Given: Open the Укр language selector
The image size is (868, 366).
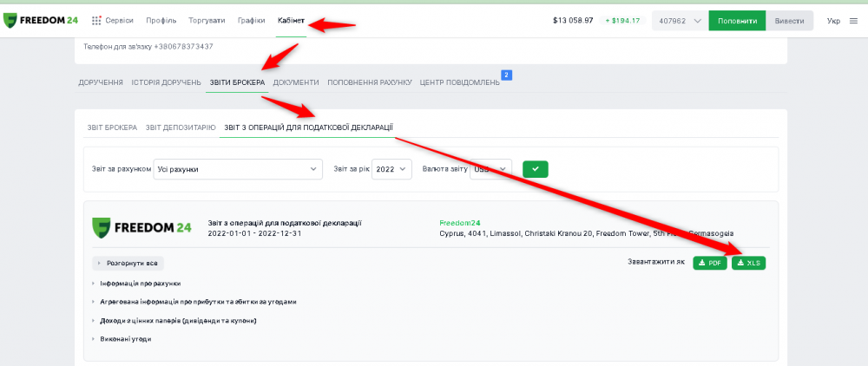Looking at the screenshot, I should [833, 21].
